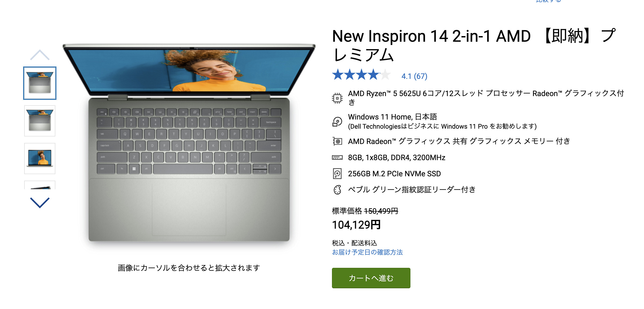644x309 pixels.
Task: Select the second laptop keyboard thumbnail
Action: pyautogui.click(x=40, y=121)
